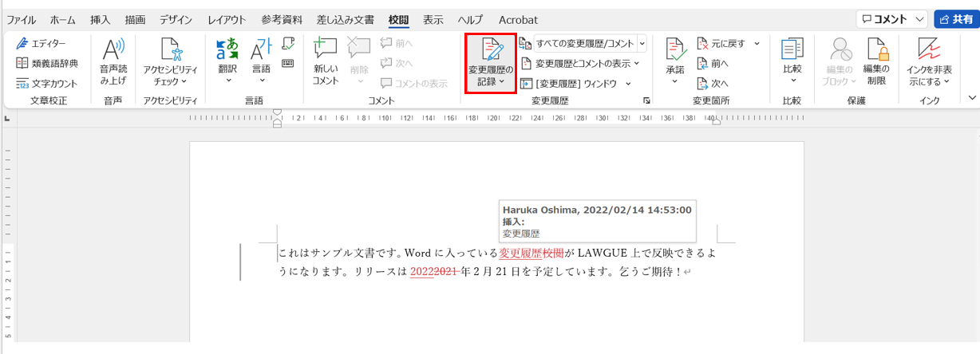Screen dimensions: 980x354
Task: Open the エディター (Editor) proofing tool
Action: coord(41,43)
